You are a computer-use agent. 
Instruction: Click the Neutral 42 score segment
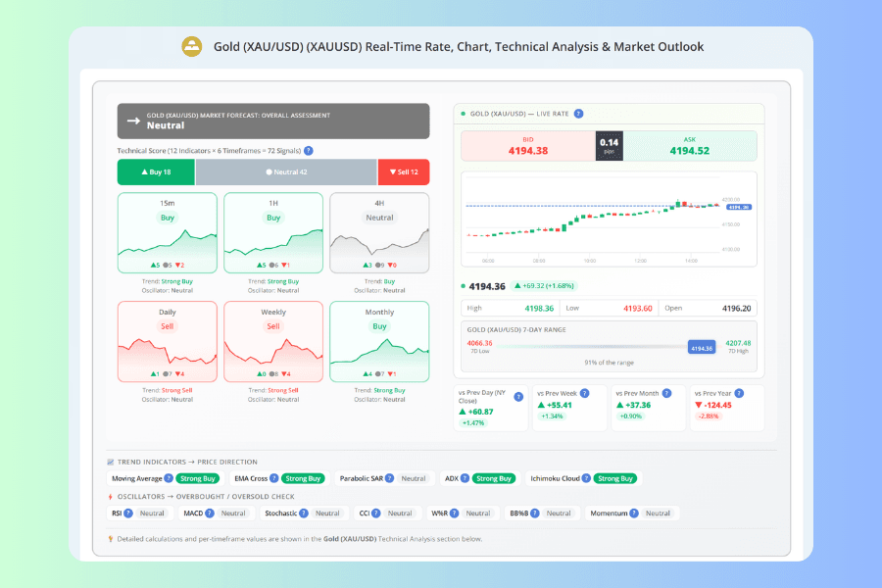pyautogui.click(x=286, y=172)
